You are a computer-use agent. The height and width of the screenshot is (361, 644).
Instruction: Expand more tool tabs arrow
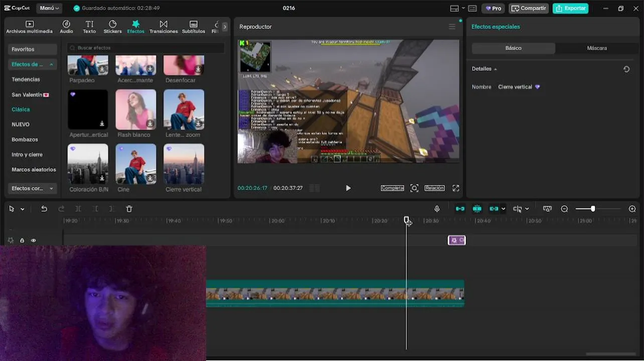tap(225, 27)
